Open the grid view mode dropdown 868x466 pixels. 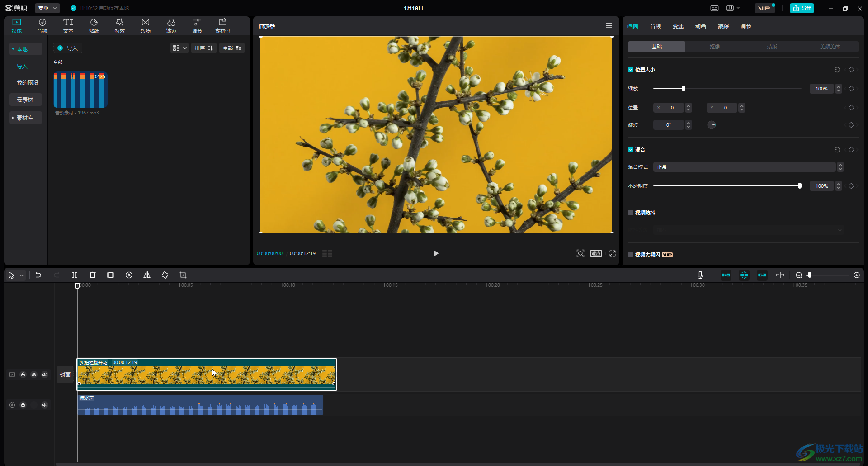pos(179,48)
